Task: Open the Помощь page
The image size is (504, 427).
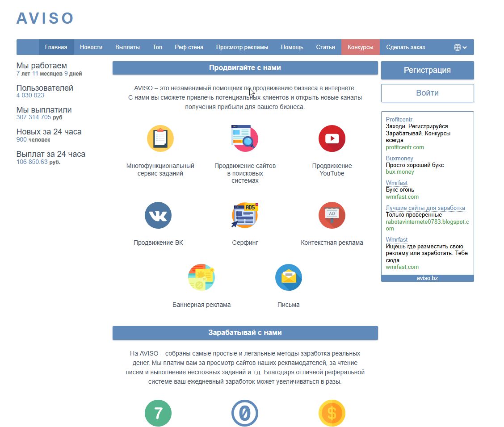Action: (x=292, y=47)
